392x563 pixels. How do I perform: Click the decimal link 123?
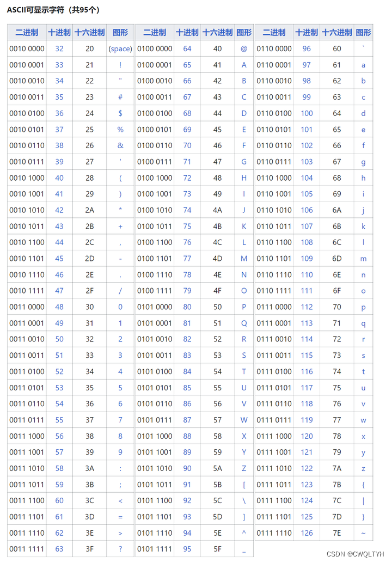click(x=307, y=485)
